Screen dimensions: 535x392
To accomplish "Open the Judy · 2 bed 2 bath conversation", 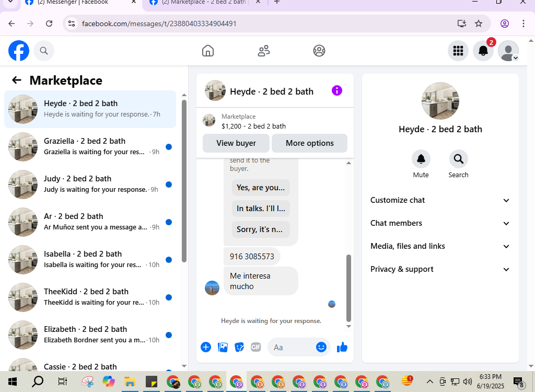I will tap(90, 185).
